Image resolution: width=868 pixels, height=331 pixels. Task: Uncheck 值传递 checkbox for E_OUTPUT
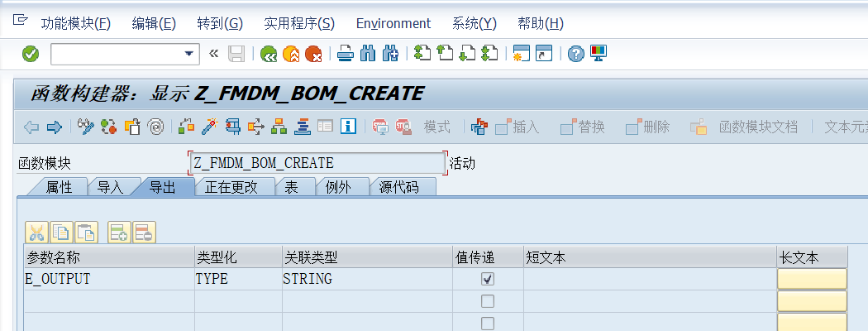[x=488, y=279]
